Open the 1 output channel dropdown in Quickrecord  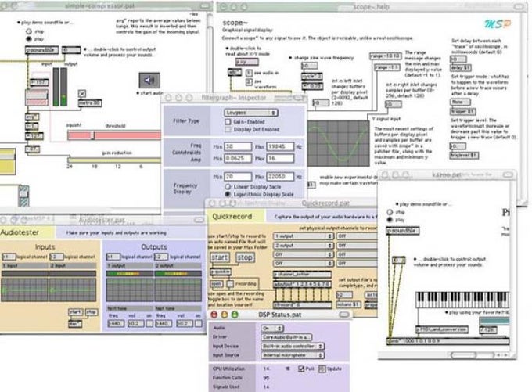pos(304,236)
